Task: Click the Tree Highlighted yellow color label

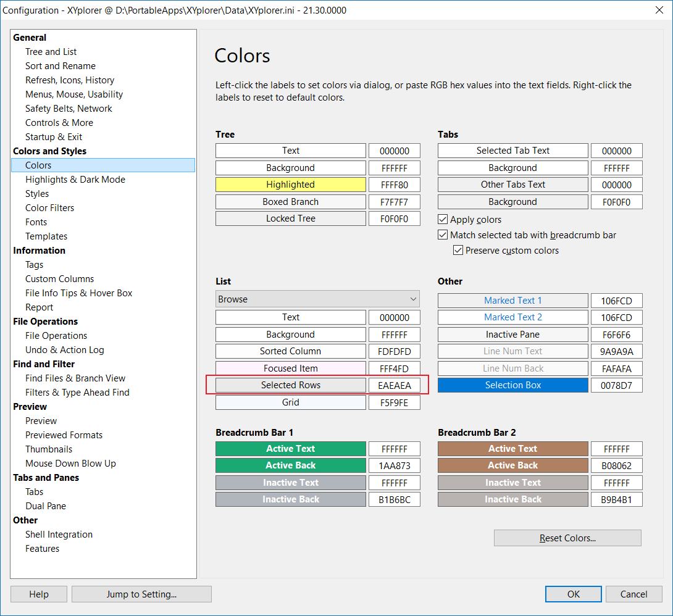Action: 290,185
